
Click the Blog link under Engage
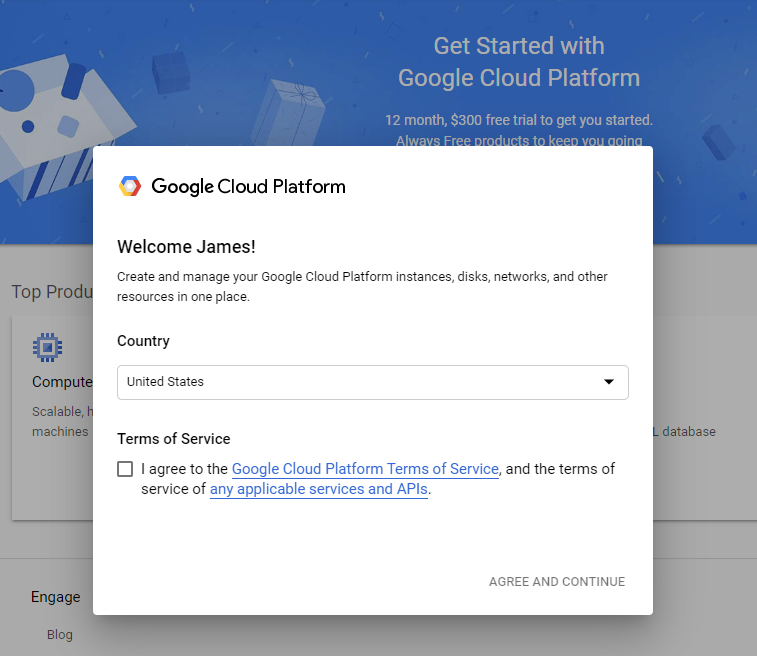click(60, 634)
